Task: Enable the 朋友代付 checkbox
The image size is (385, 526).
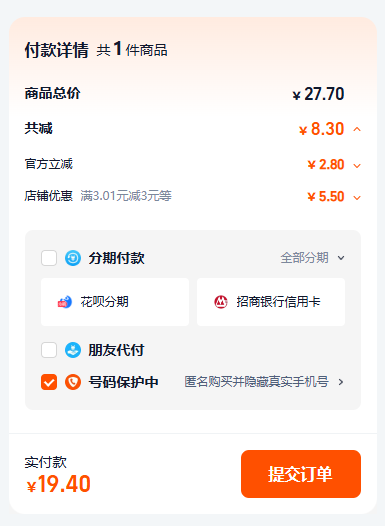Action: 49,350
